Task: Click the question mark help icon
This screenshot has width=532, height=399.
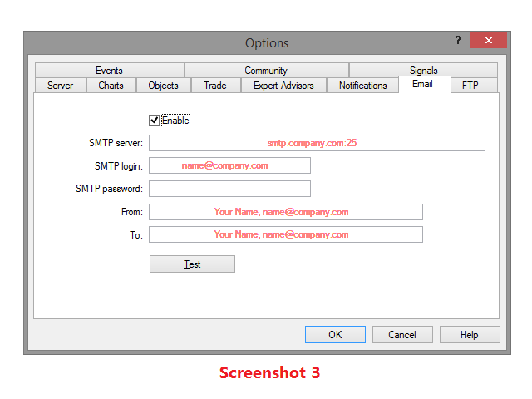Action: click(458, 41)
